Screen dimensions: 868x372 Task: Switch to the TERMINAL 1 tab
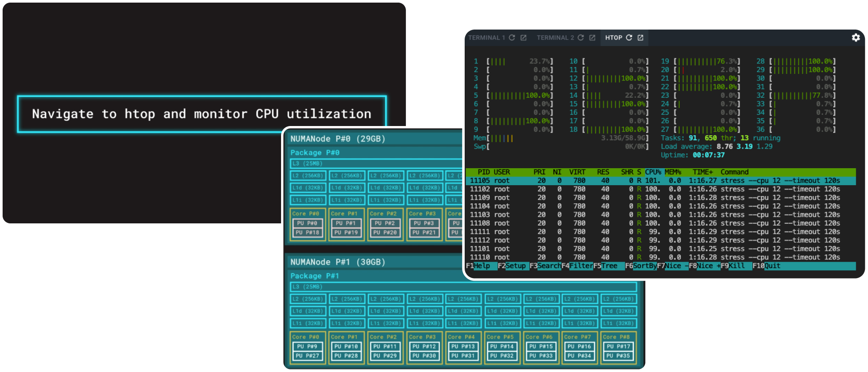coord(486,38)
